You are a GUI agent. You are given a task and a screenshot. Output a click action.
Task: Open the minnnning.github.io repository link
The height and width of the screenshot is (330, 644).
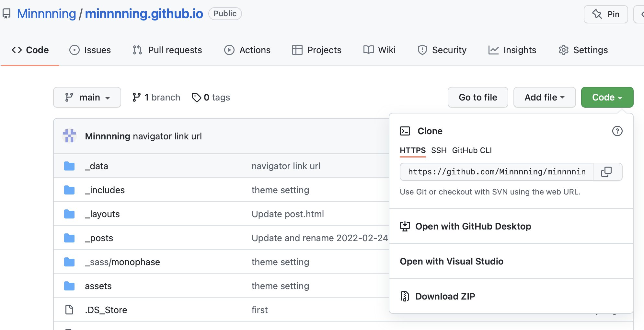[x=144, y=14]
